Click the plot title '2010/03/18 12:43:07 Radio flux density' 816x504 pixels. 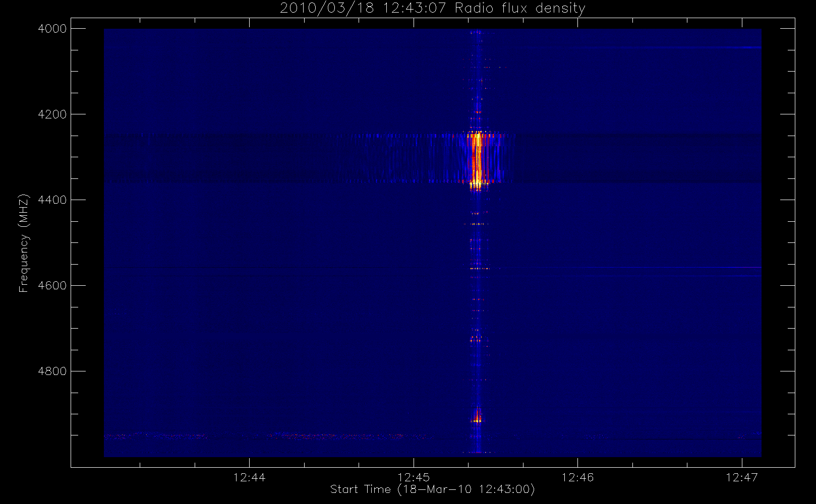pos(432,9)
